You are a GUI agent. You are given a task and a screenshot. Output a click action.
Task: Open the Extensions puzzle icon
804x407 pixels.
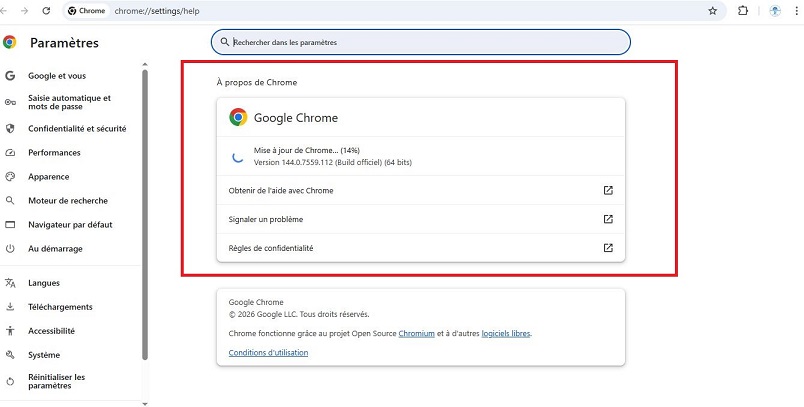point(743,11)
